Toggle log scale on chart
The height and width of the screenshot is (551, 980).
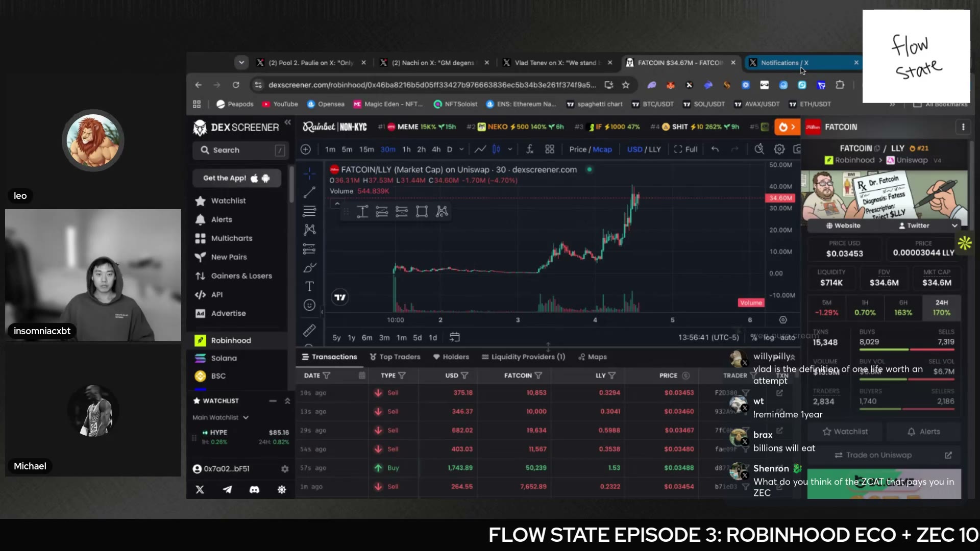769,337
